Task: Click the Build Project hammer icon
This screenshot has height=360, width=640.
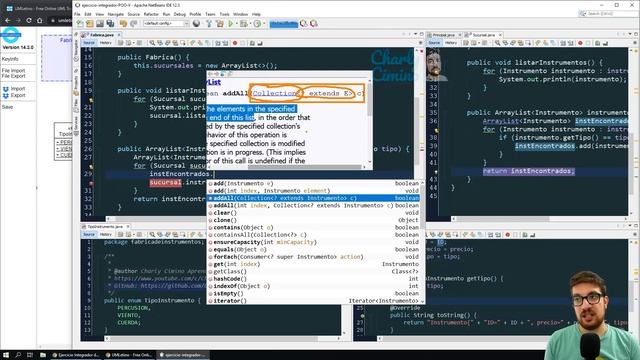Action: click(x=209, y=24)
